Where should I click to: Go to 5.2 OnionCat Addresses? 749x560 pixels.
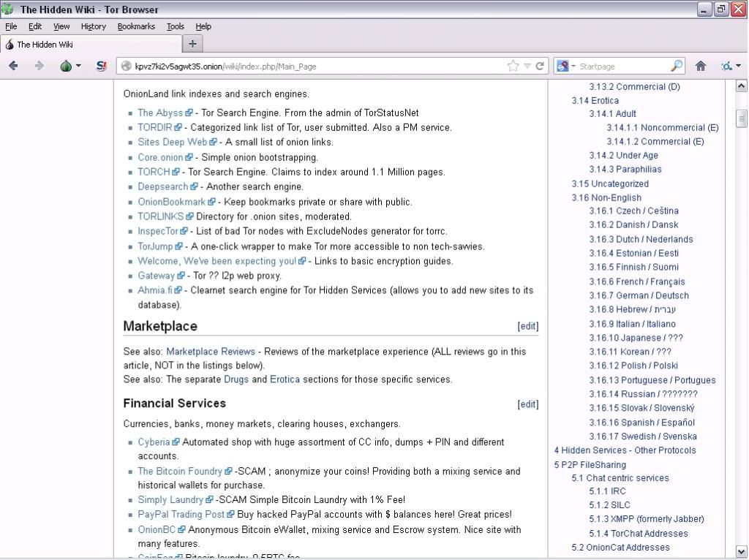pos(621,547)
